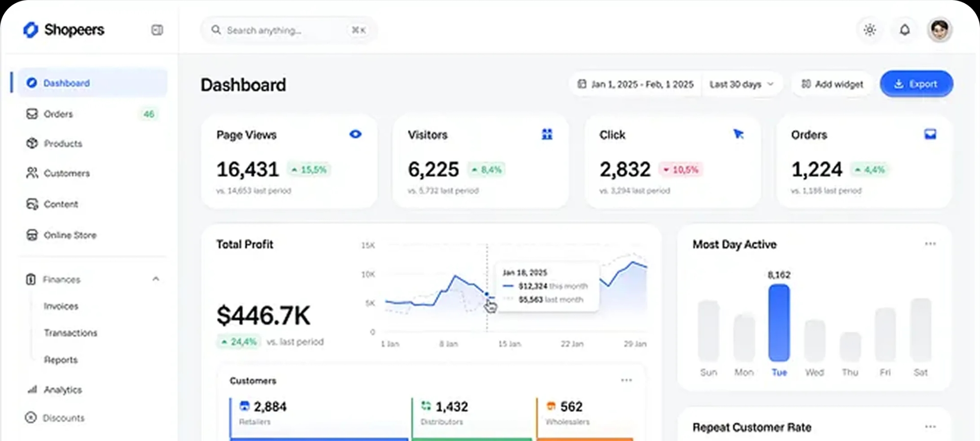Select the Thu bar in chart
The height and width of the screenshot is (441, 980).
850,347
